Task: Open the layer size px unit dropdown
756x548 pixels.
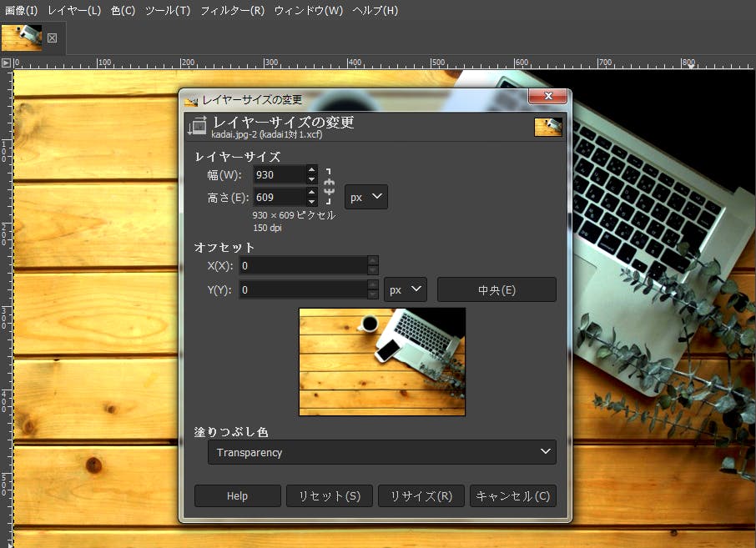Action: pos(366,197)
